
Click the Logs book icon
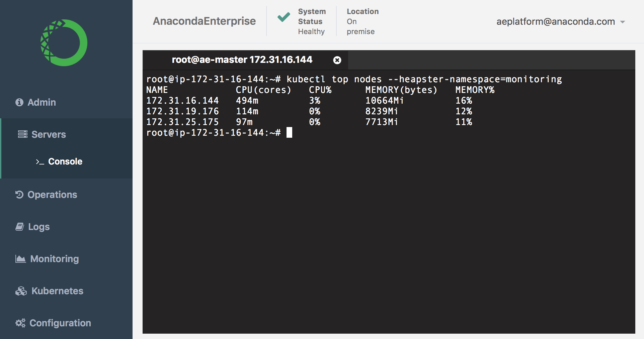(20, 227)
